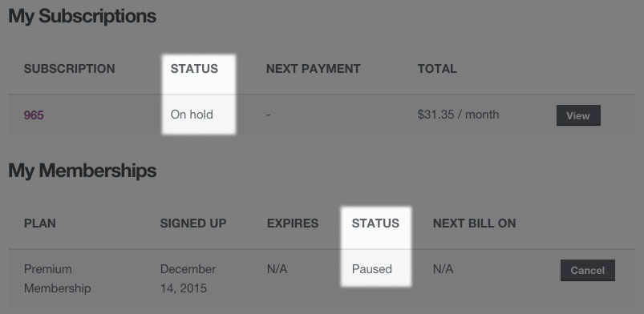Select the On hold status text
644x314 pixels.
192,115
